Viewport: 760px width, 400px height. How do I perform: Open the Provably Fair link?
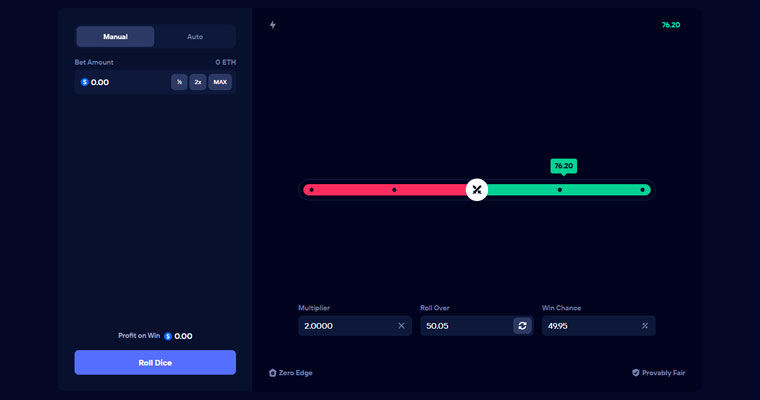pyautogui.click(x=659, y=373)
